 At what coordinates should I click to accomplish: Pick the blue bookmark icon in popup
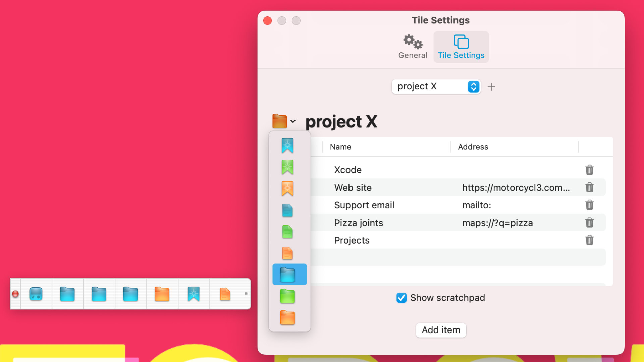point(287,145)
